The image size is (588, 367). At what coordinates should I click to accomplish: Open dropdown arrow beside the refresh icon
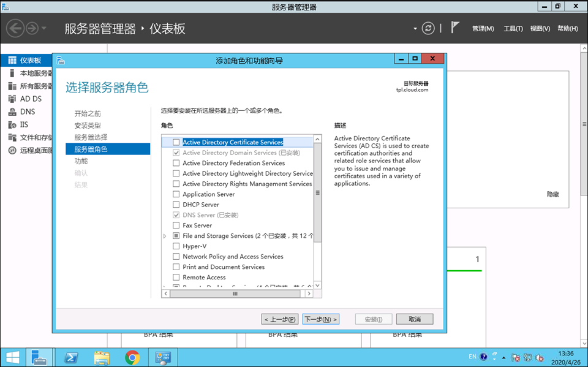415,29
